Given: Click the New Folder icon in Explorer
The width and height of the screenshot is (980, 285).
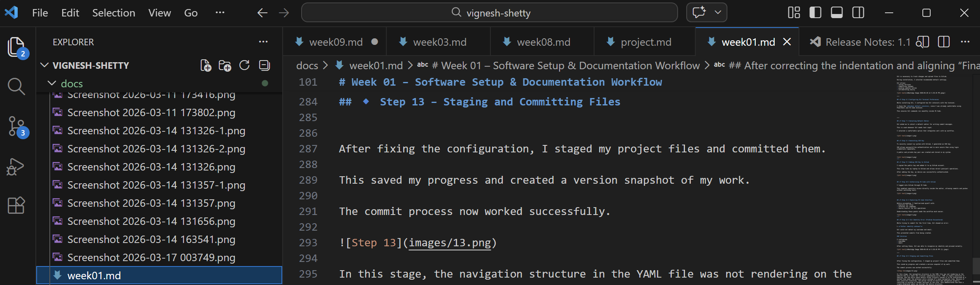Looking at the screenshot, I should pyautogui.click(x=225, y=65).
